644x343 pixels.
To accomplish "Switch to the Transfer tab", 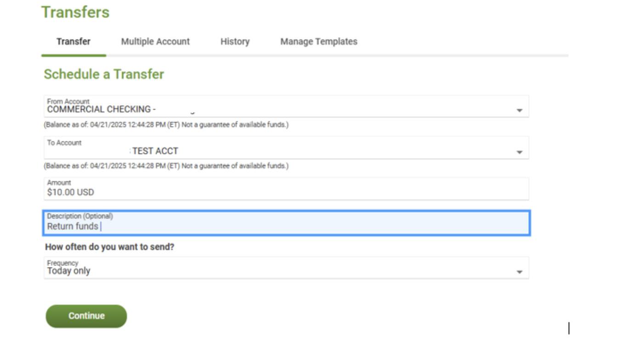I will coord(73,42).
